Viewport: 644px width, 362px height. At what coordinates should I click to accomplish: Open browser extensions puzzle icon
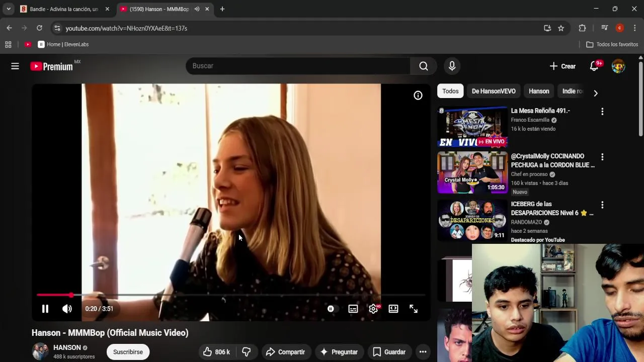point(583,28)
